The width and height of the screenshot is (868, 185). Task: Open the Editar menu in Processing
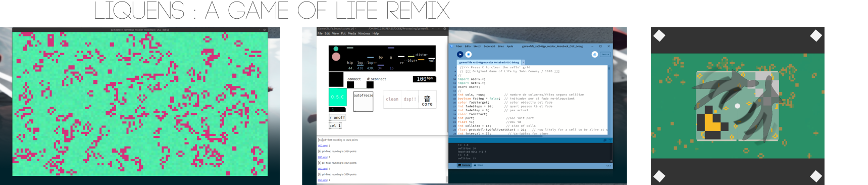(468, 46)
